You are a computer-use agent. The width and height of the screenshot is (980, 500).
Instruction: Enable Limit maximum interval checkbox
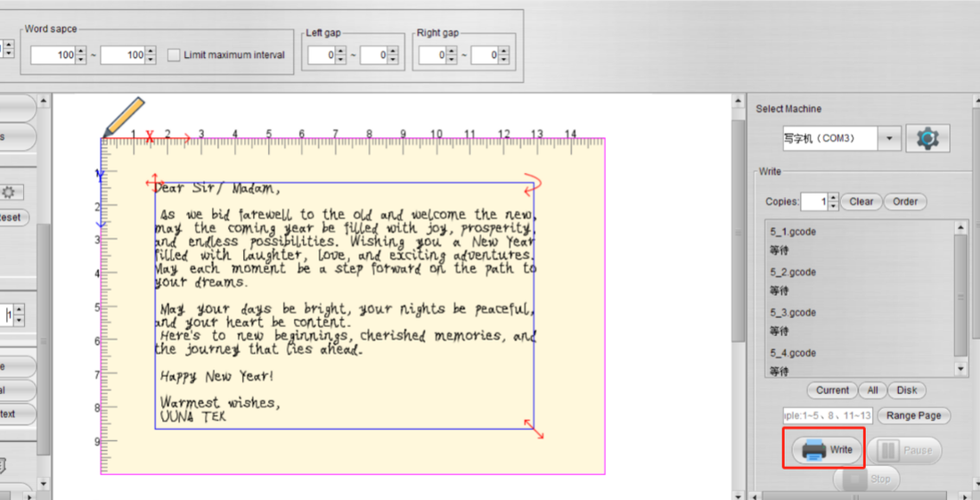[173, 55]
